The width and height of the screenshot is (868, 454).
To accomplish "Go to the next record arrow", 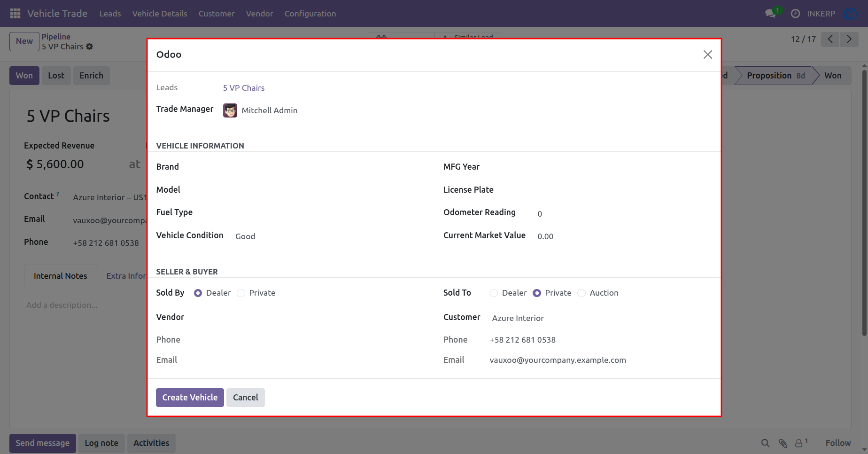I will 849,39.
